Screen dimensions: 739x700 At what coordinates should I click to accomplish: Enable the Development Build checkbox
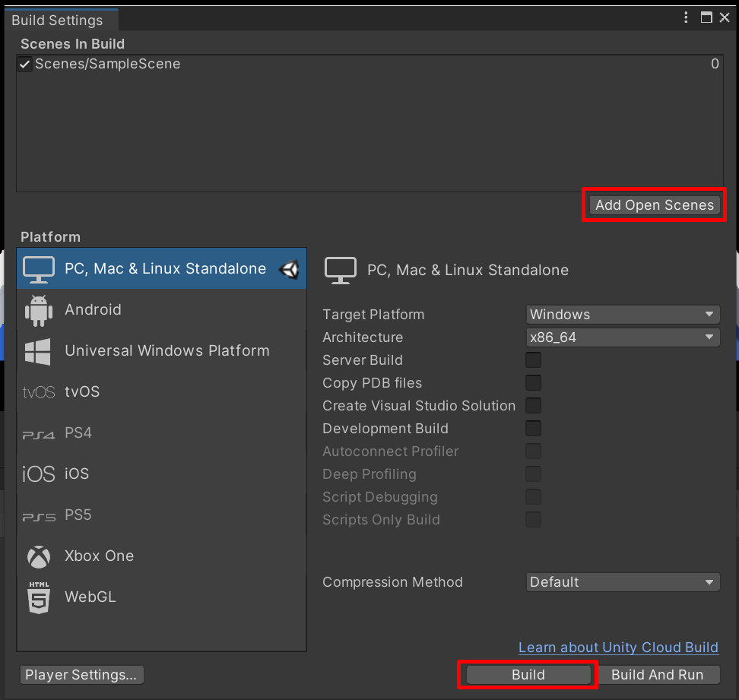pos(533,428)
